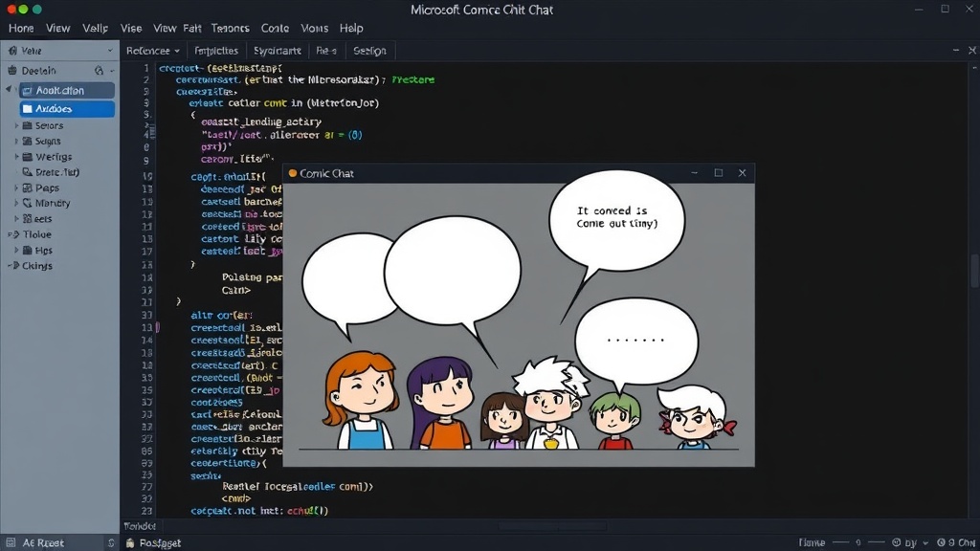Expand the Tioloe tree node

tap(9, 235)
